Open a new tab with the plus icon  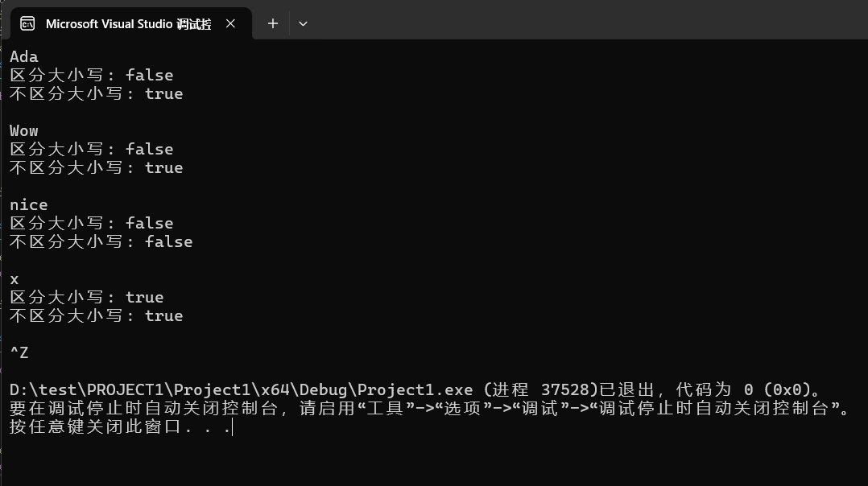pos(273,24)
